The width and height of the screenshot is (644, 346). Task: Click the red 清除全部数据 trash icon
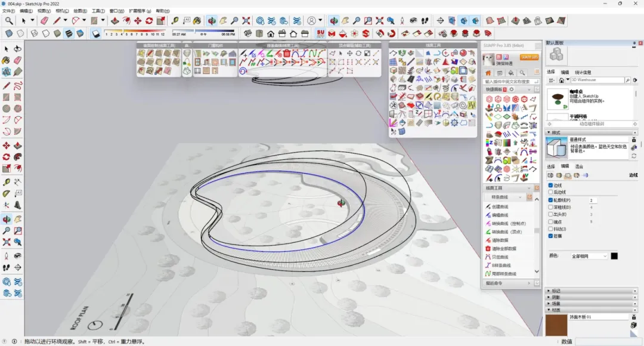click(488, 248)
